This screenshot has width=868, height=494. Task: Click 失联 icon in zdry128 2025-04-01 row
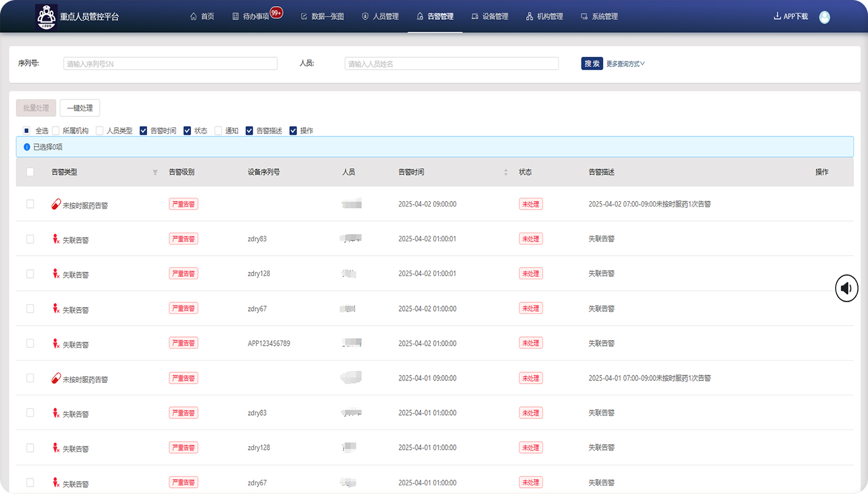coord(56,447)
